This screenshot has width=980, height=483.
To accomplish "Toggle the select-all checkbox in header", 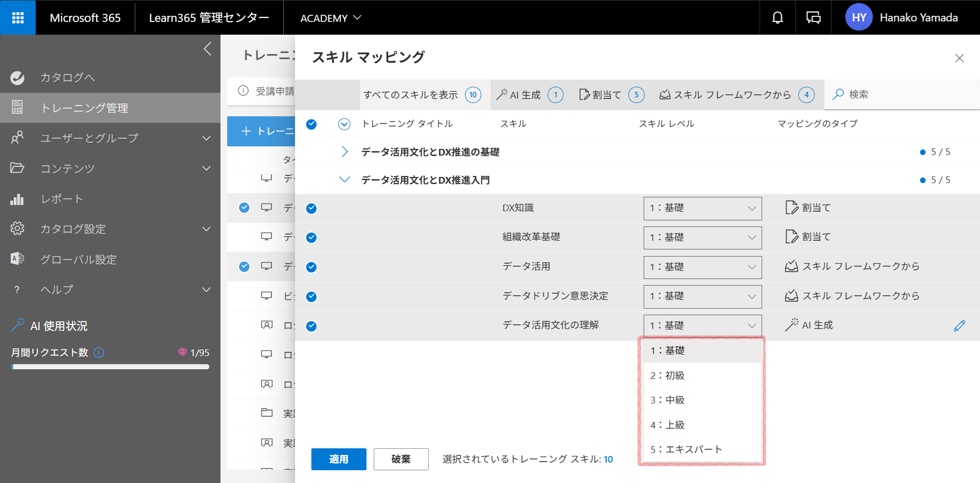I will [311, 124].
